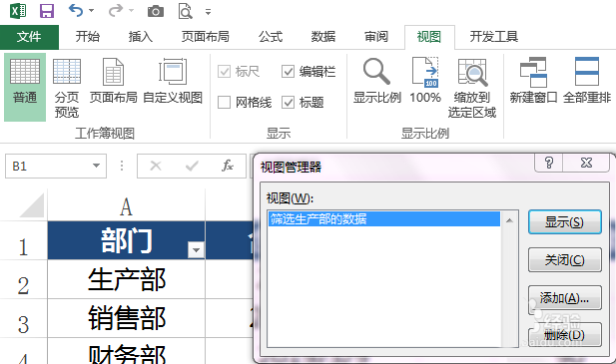
Task: Click the camera tool icon
Action: (x=156, y=11)
